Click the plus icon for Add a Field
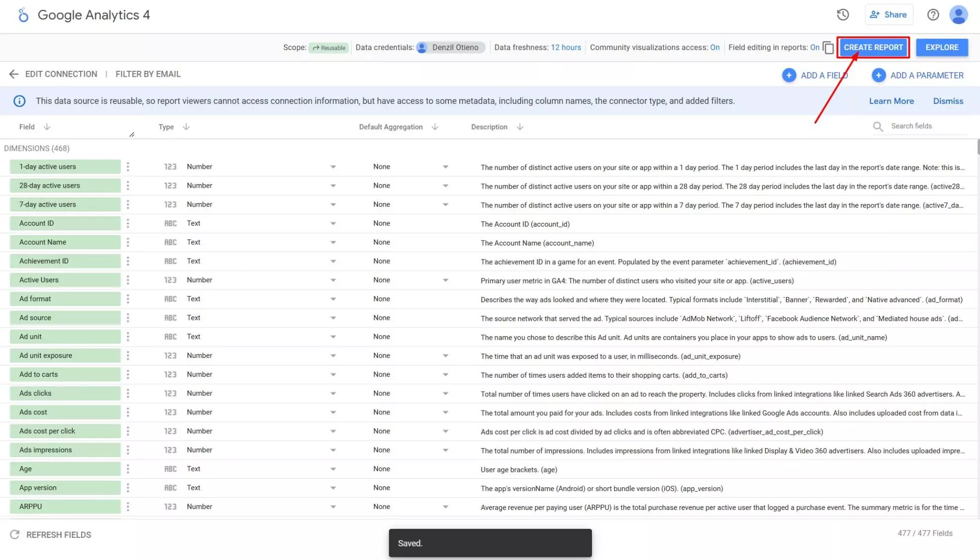This screenshot has height=560, width=980. (x=789, y=75)
